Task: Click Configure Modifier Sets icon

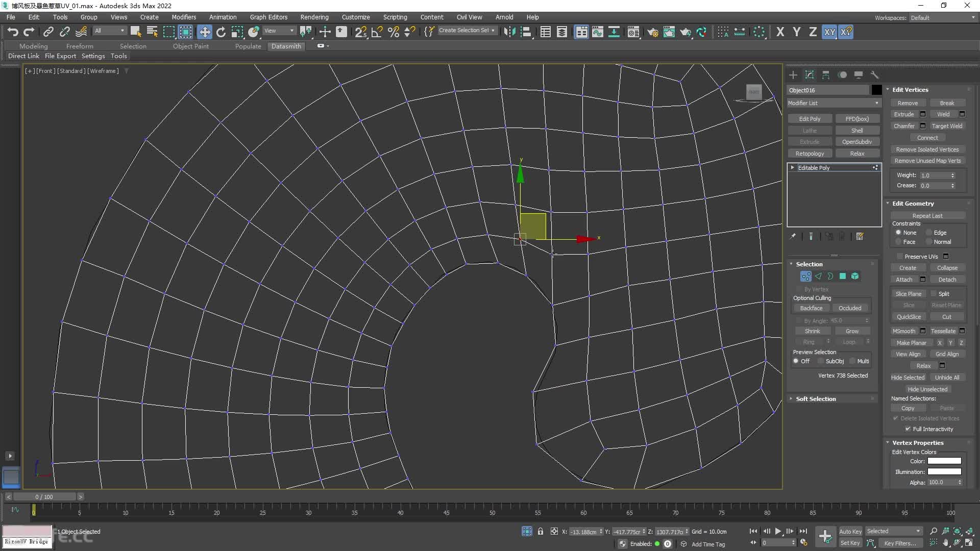Action: (x=860, y=236)
